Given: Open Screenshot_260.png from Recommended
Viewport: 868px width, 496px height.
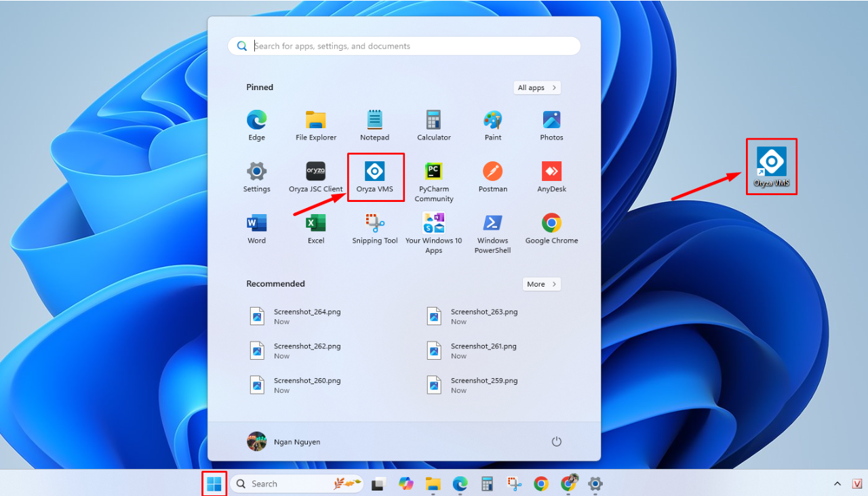Looking at the screenshot, I should pyautogui.click(x=296, y=385).
